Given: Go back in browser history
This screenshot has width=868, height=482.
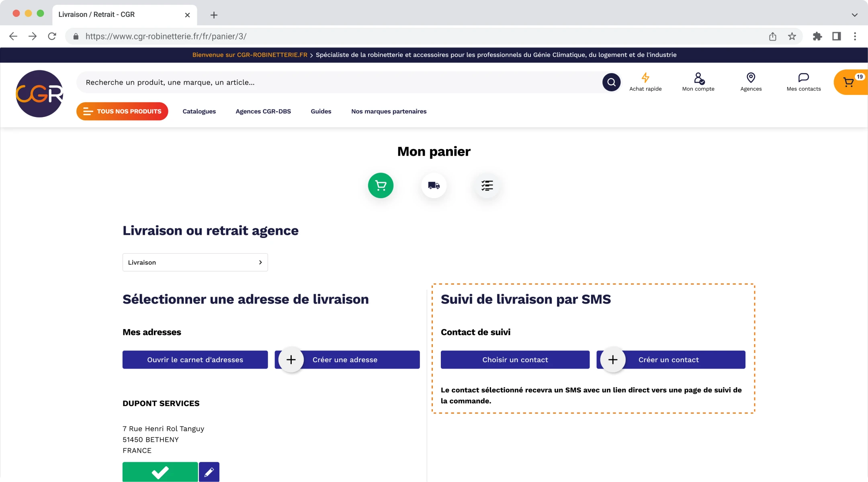Looking at the screenshot, I should [13, 36].
